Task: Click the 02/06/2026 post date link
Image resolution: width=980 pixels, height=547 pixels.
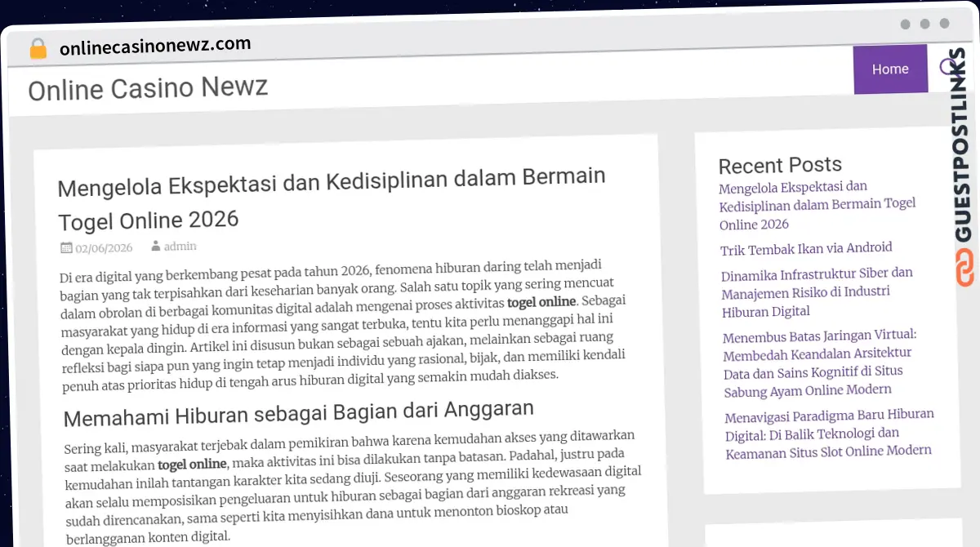Action: point(104,248)
